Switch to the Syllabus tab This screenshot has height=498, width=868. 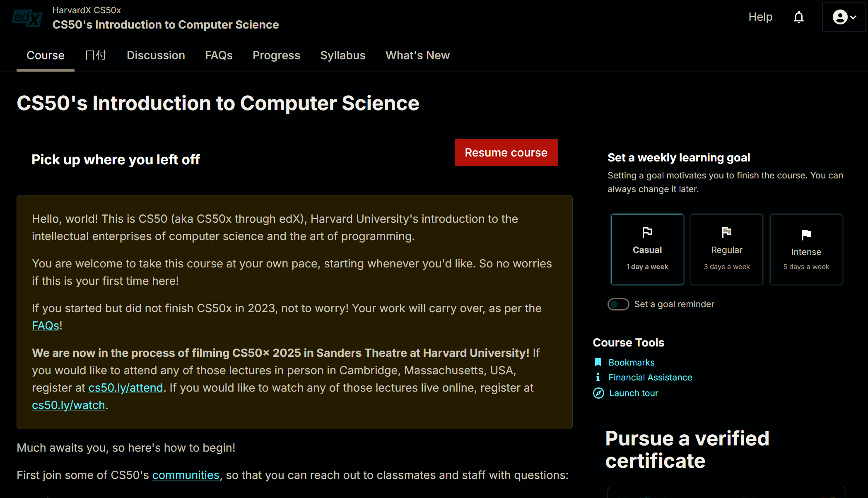(342, 55)
